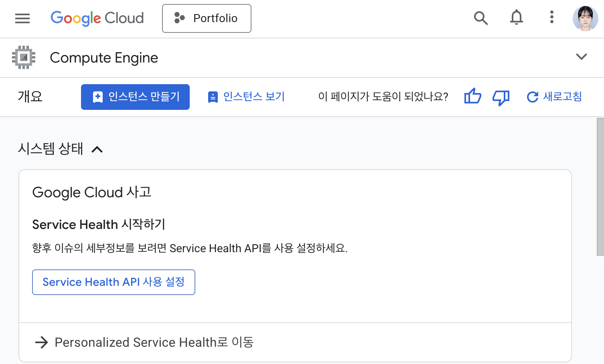Open the notifications bell
The height and width of the screenshot is (364, 604).
[x=517, y=18]
